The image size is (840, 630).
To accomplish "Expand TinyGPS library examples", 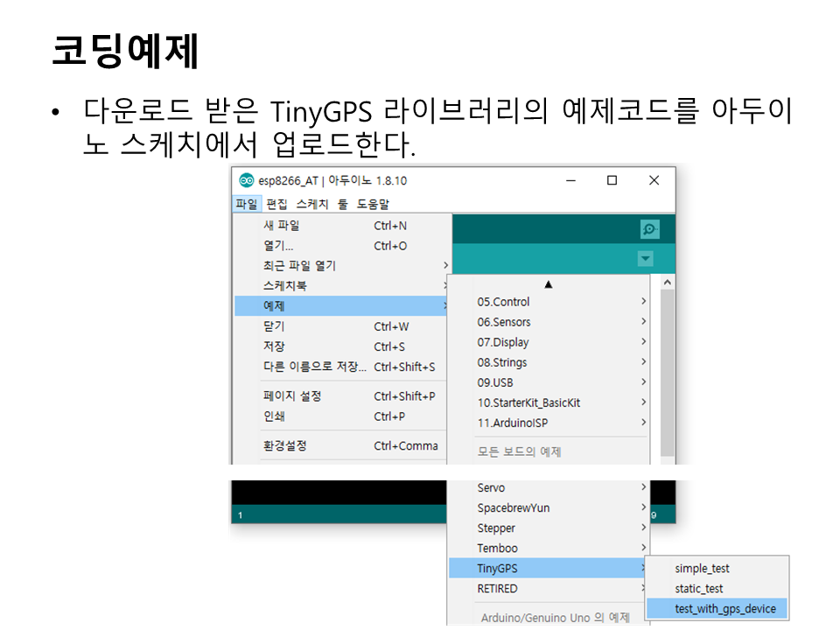I will 549,569.
